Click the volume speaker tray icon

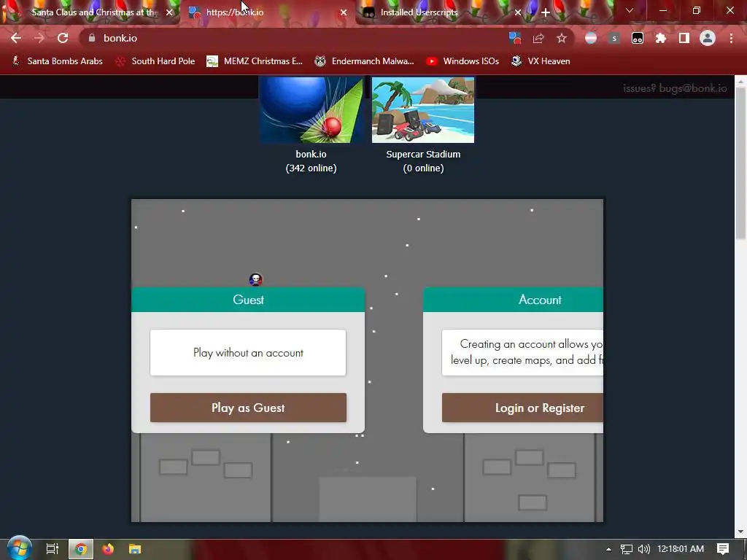coord(643,549)
